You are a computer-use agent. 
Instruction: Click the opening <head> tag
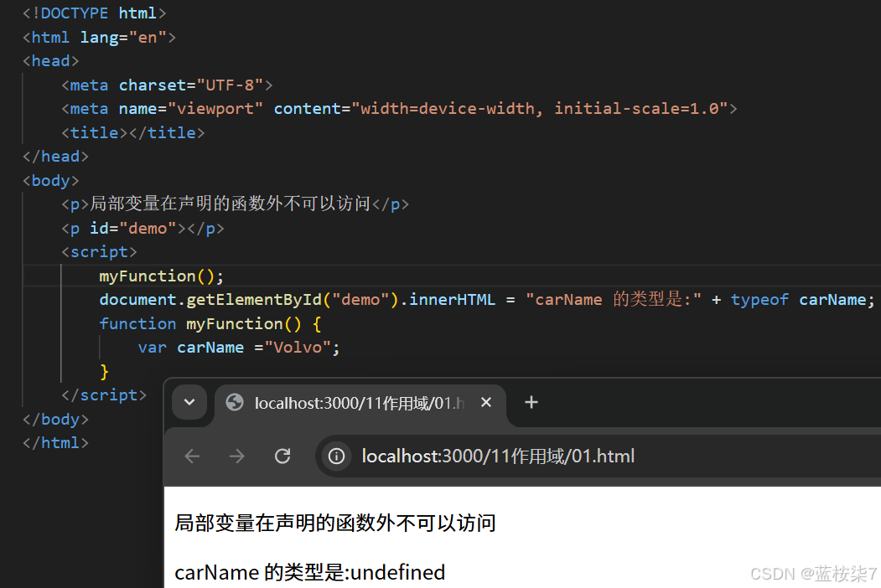[50, 60]
